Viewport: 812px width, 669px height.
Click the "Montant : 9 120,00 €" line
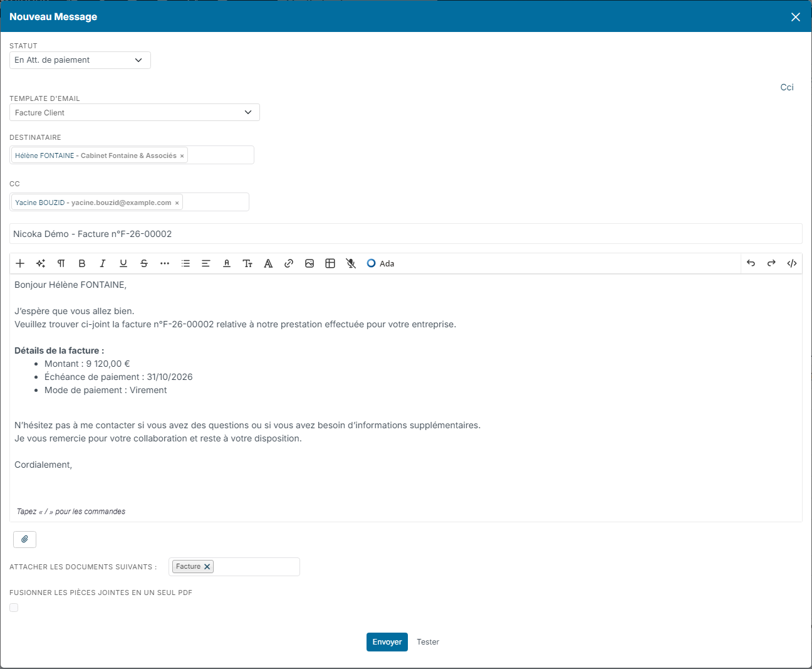(87, 364)
